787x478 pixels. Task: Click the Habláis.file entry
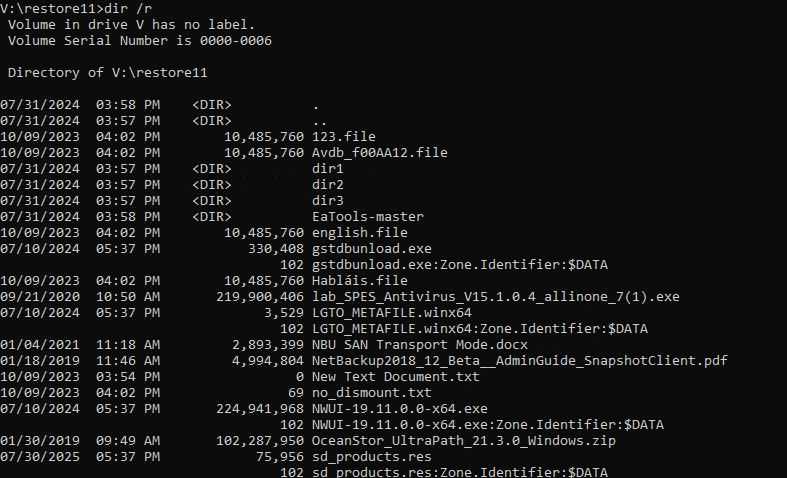[360, 281]
